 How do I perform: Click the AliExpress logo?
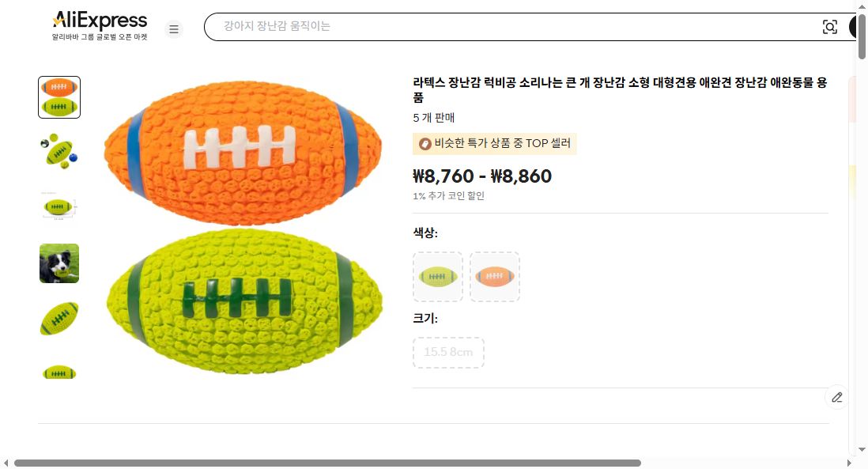(100, 21)
